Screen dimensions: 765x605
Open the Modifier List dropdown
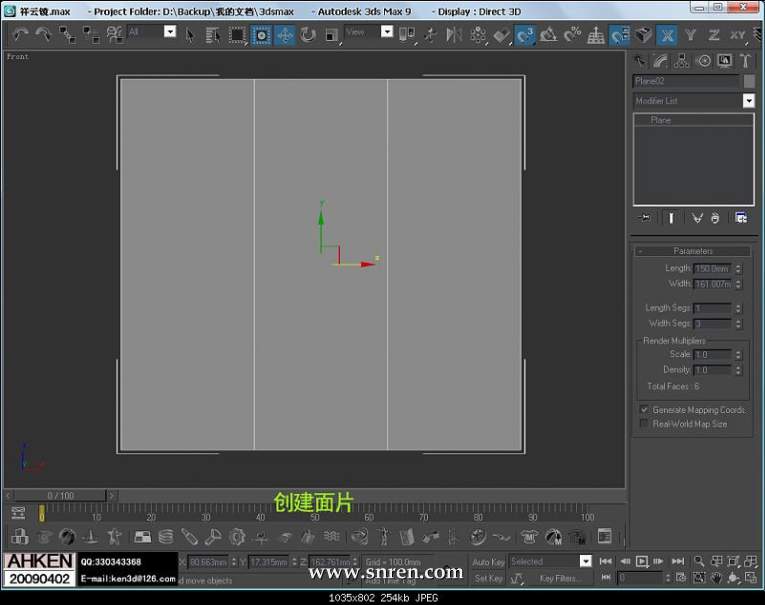coord(748,101)
